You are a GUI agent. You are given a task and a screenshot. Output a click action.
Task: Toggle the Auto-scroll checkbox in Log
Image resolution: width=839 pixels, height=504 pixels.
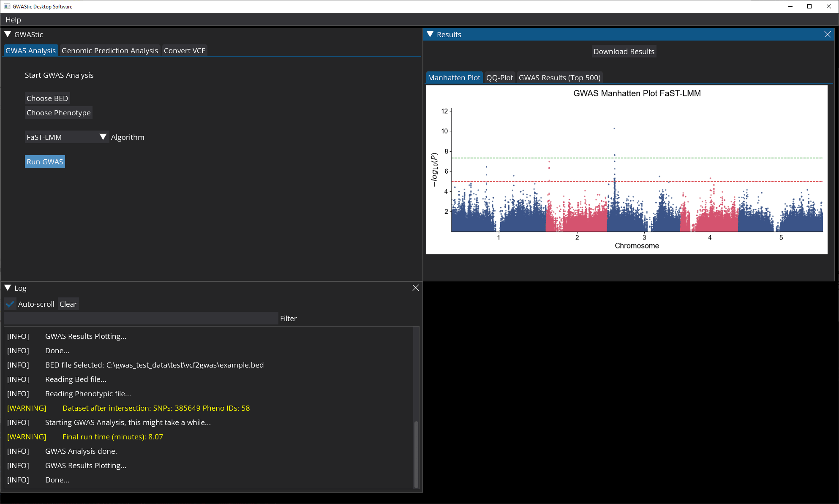click(x=10, y=304)
